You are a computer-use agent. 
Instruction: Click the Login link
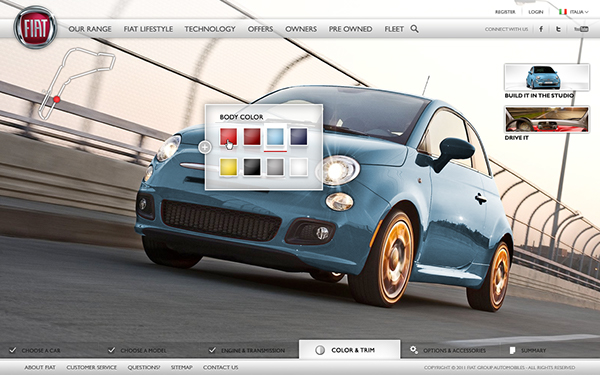tap(536, 12)
